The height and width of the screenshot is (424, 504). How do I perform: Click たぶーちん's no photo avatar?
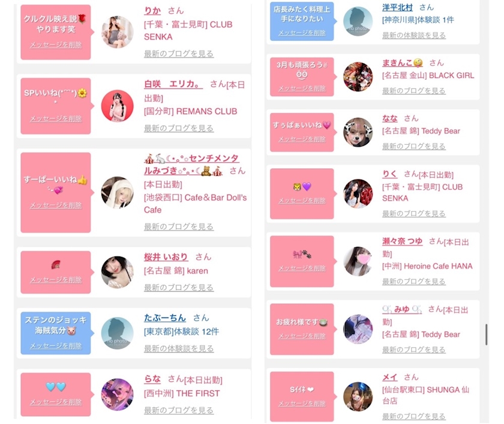(x=118, y=333)
